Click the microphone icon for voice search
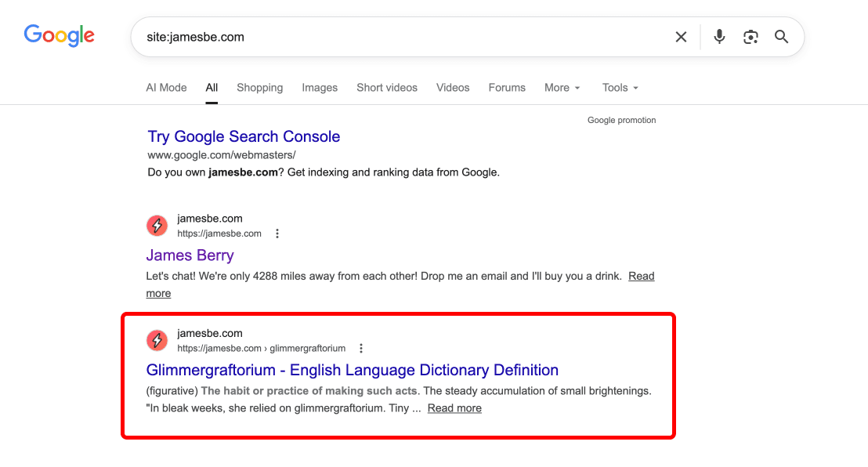This screenshot has width=868, height=467. (x=719, y=36)
